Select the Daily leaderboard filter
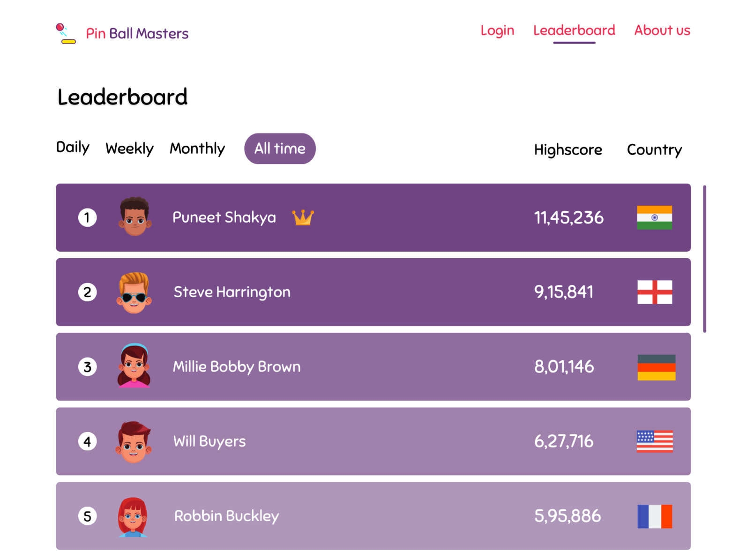This screenshot has width=747, height=560. pos(73,148)
